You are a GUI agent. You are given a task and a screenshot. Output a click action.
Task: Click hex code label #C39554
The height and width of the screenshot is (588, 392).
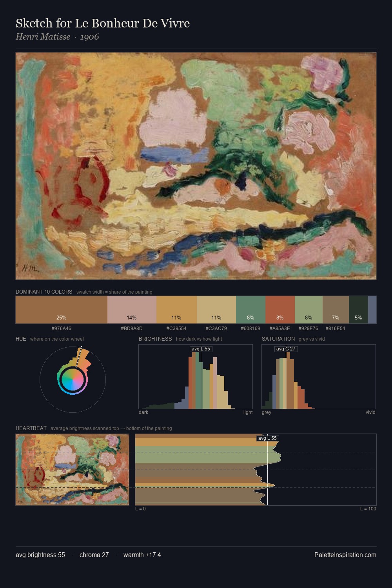(176, 328)
